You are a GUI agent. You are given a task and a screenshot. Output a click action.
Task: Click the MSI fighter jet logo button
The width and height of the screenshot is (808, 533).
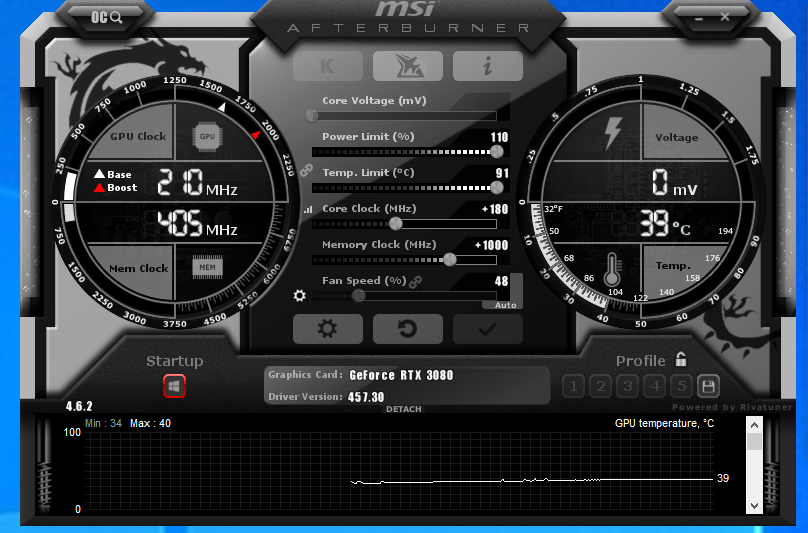tap(408, 66)
